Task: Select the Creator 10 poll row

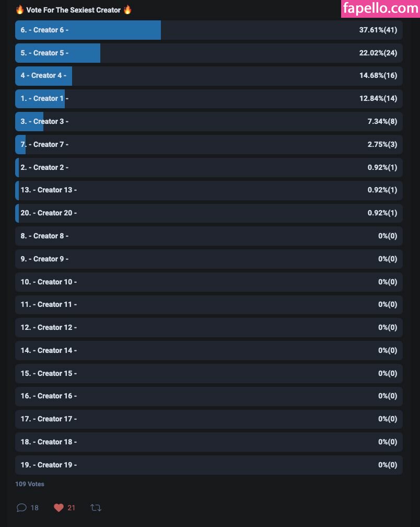Action: 208,282
